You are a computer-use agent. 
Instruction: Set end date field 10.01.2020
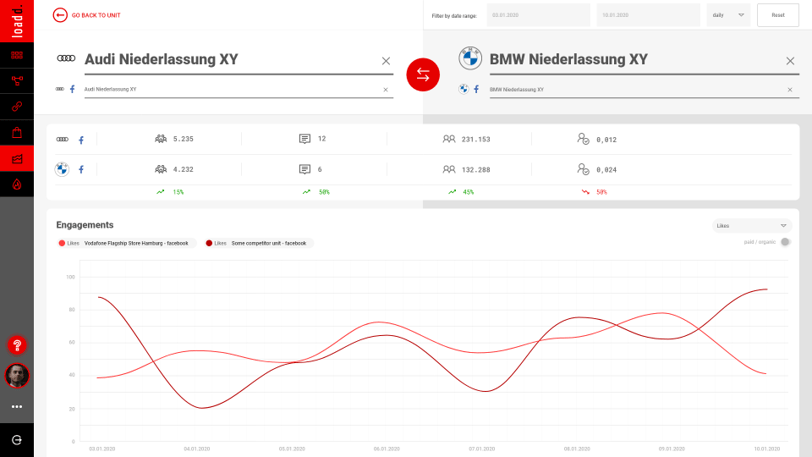pyautogui.click(x=648, y=15)
